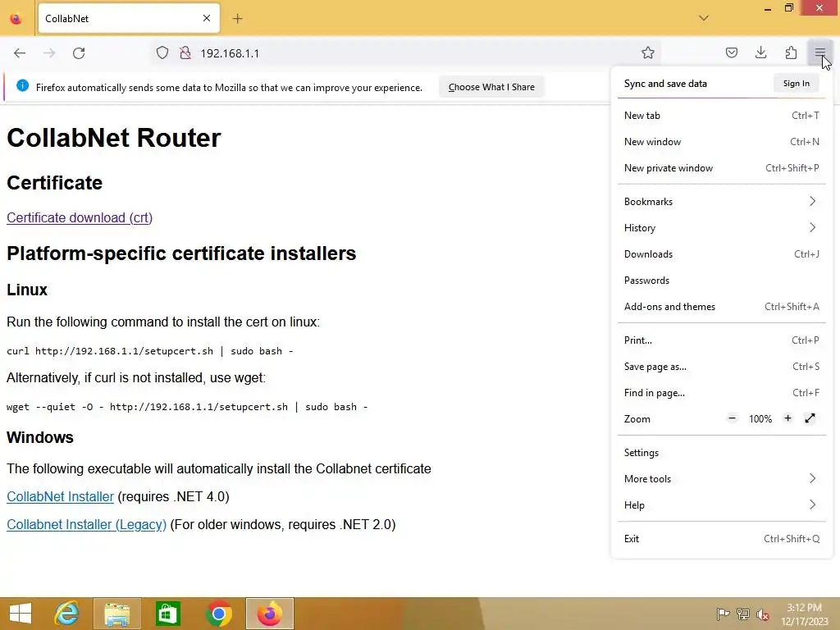Open File Explorer from taskbar

[x=116, y=614]
